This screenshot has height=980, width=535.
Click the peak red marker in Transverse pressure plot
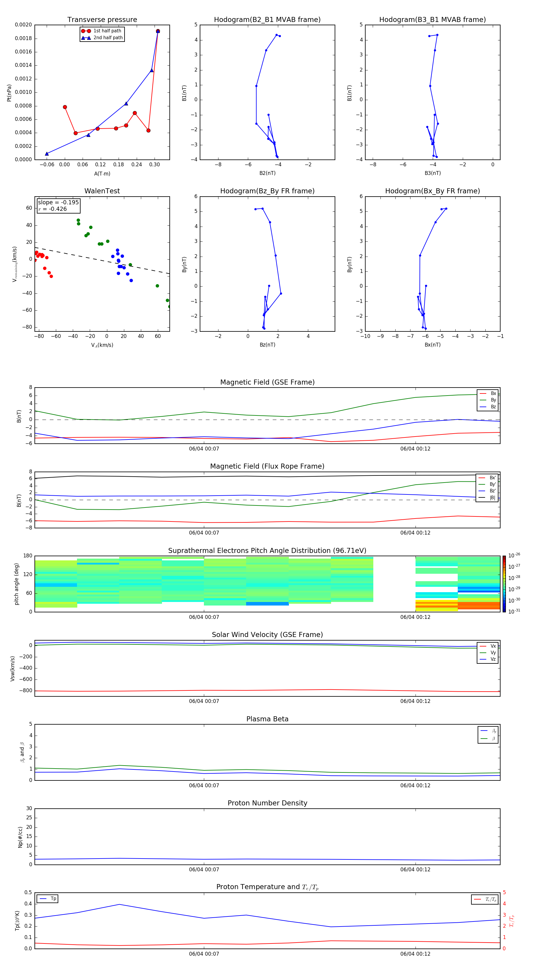pos(158,31)
